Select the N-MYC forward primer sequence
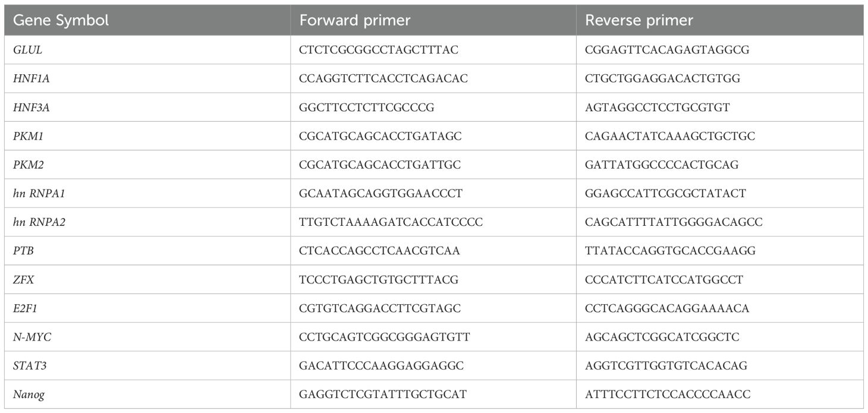 tap(385, 337)
